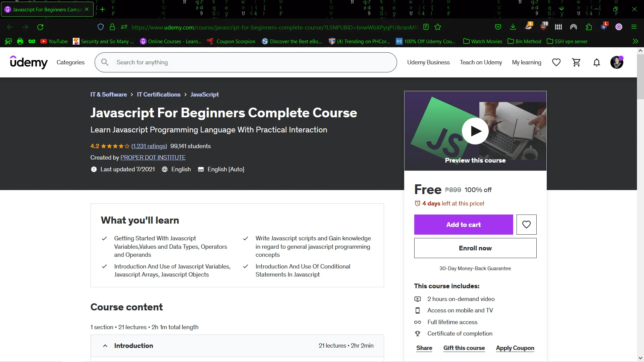Show more bookmarks via the overflow chevron
The width and height of the screenshot is (644, 362).
click(635, 41)
